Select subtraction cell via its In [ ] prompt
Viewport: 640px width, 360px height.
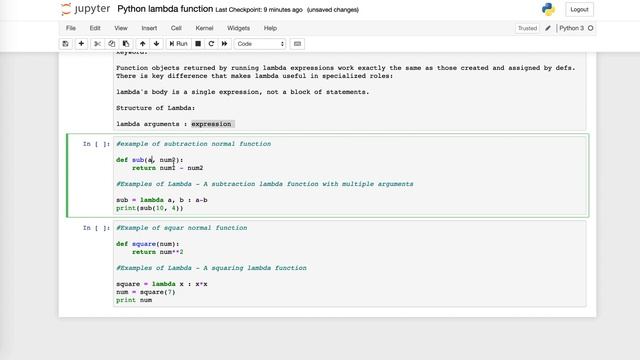96,144
